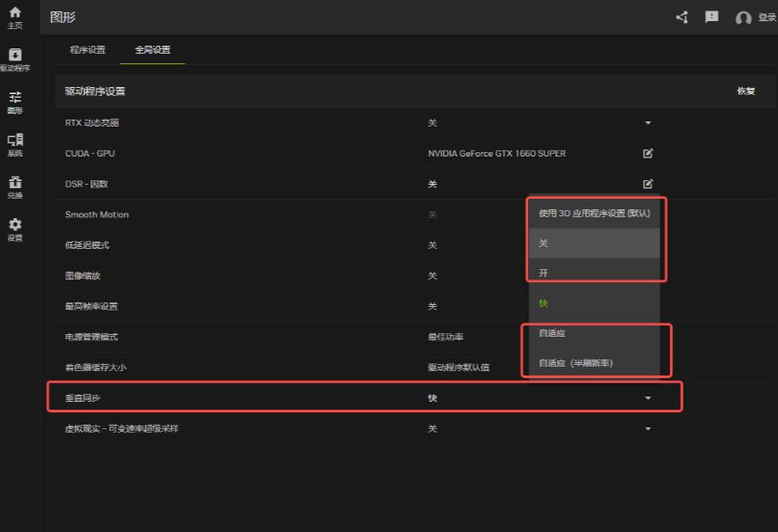The image size is (778, 532).
Task: Select the 全局设置 tab
Action: tap(152, 50)
